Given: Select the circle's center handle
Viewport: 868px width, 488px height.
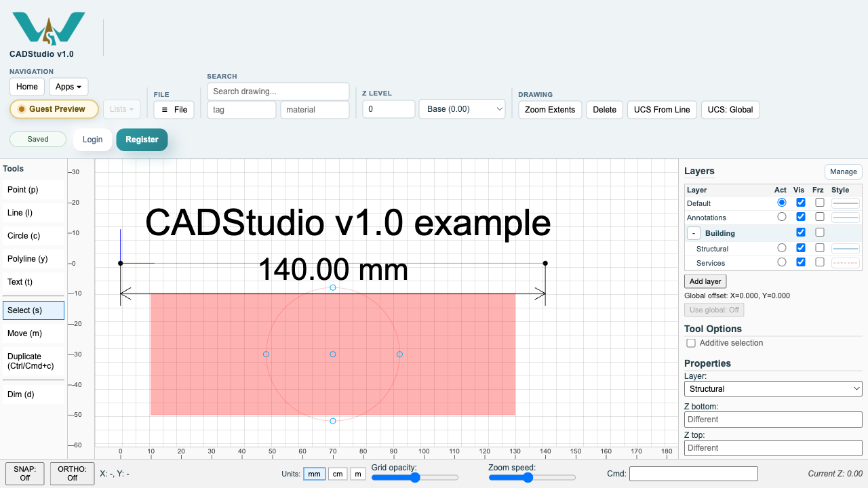Looking at the screenshot, I should point(333,354).
